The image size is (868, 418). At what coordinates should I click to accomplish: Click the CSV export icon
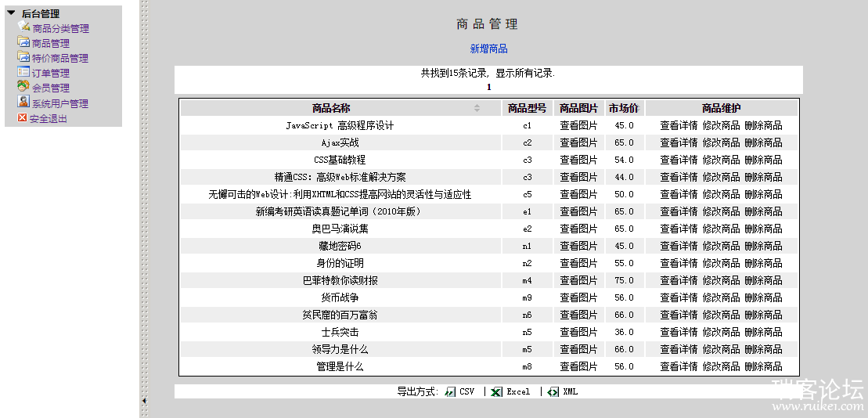click(x=451, y=392)
